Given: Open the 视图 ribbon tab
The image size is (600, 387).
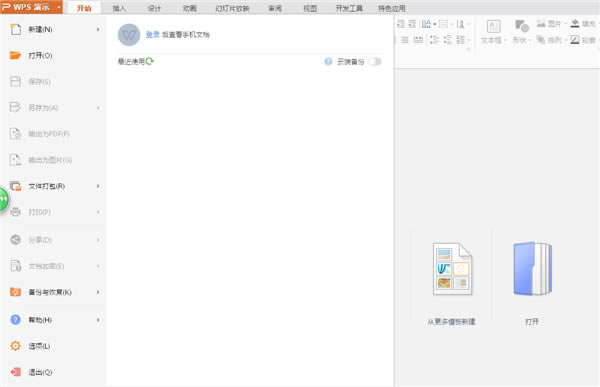Looking at the screenshot, I should tap(310, 8).
